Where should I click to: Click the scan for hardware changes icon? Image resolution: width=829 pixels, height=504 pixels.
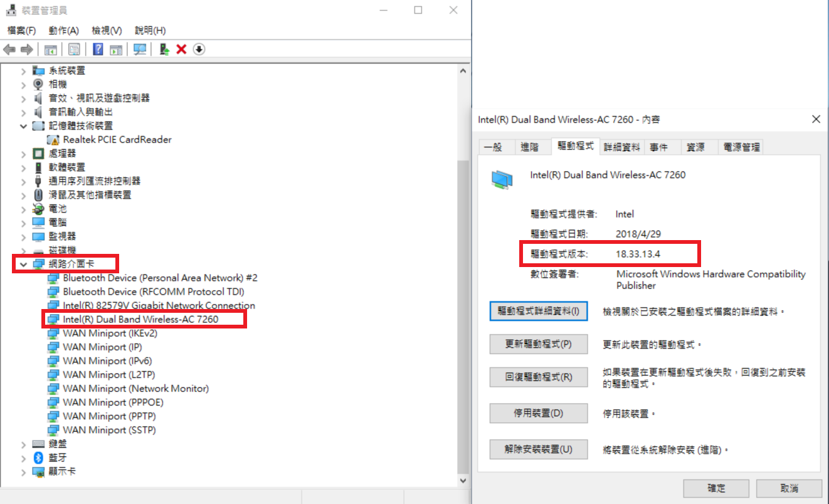pyautogui.click(x=140, y=50)
